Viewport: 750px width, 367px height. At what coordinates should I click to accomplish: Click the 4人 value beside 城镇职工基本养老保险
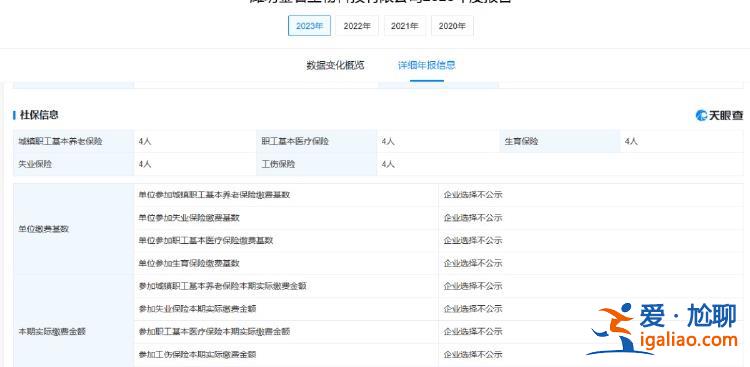[145, 141]
